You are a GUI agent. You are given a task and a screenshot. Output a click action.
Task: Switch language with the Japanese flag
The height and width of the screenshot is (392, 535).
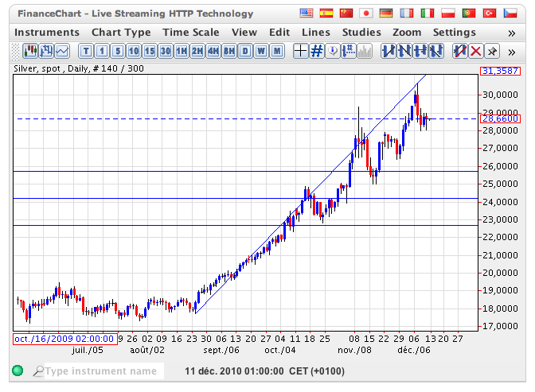point(366,14)
